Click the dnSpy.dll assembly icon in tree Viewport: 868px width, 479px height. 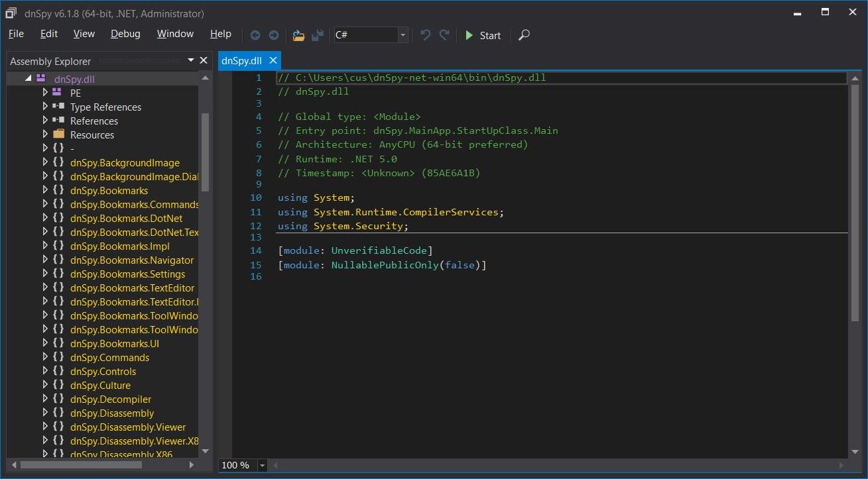(41, 78)
